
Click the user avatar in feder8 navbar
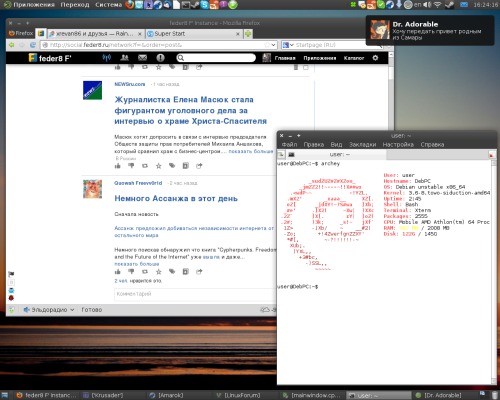tap(266, 58)
